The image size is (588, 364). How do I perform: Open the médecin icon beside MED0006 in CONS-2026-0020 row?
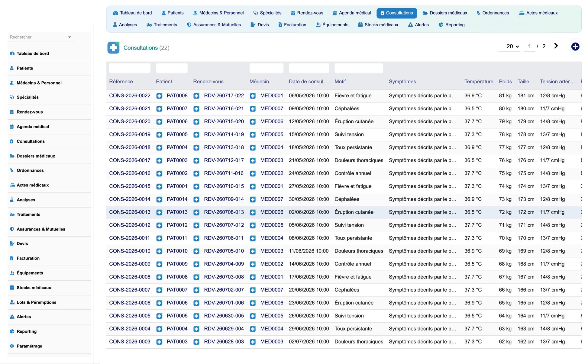click(x=253, y=122)
